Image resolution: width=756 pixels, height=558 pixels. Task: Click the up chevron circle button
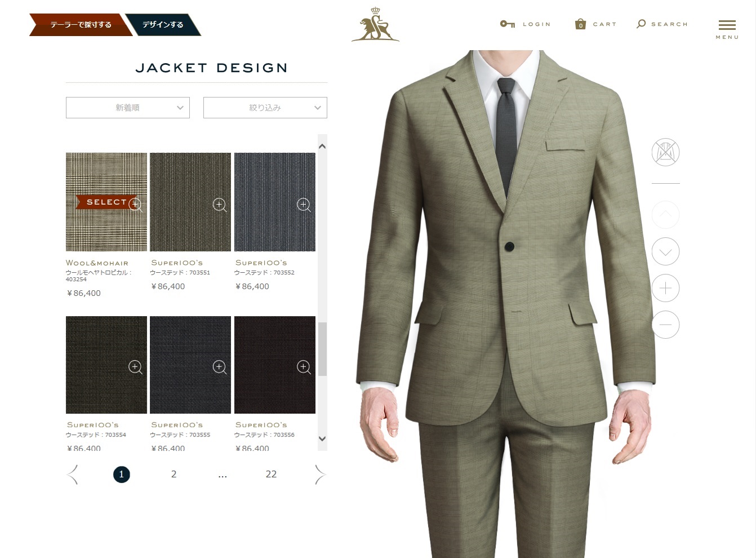[x=665, y=215]
